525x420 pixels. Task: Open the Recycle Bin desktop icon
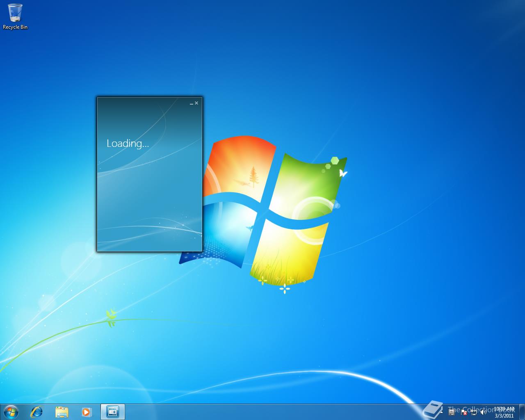[15, 16]
